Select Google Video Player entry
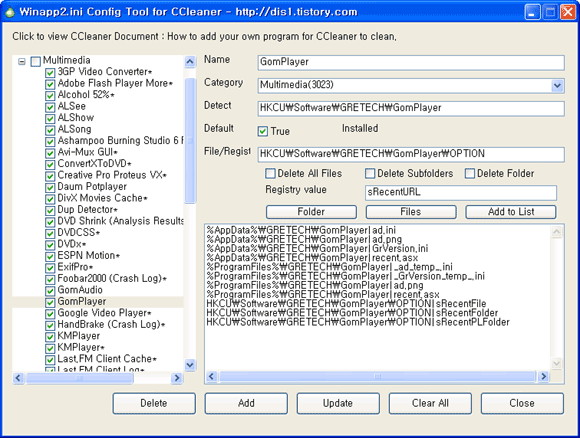Viewport: 580px width, 438px height. click(x=104, y=313)
